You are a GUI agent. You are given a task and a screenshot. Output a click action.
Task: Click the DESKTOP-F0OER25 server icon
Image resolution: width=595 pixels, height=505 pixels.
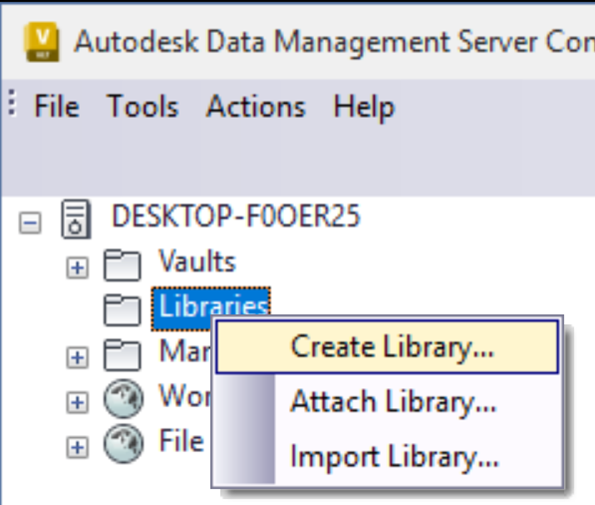coord(76,219)
